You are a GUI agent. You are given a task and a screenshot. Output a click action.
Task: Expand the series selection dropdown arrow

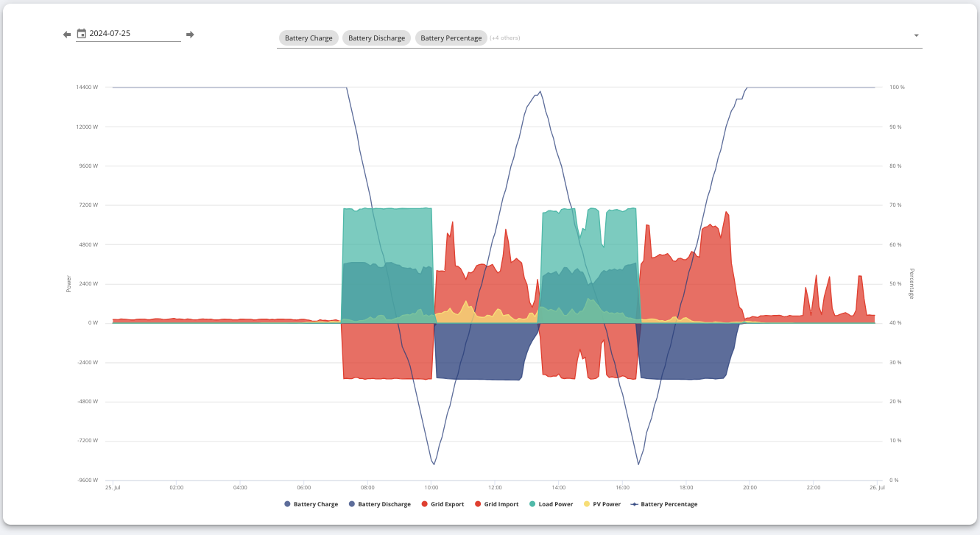916,35
